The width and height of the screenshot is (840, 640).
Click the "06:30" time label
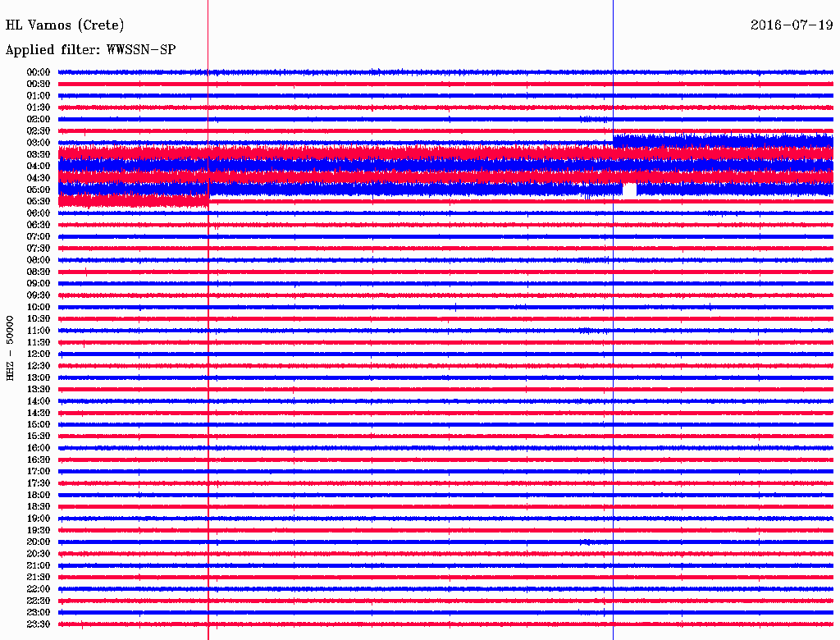tap(39, 225)
